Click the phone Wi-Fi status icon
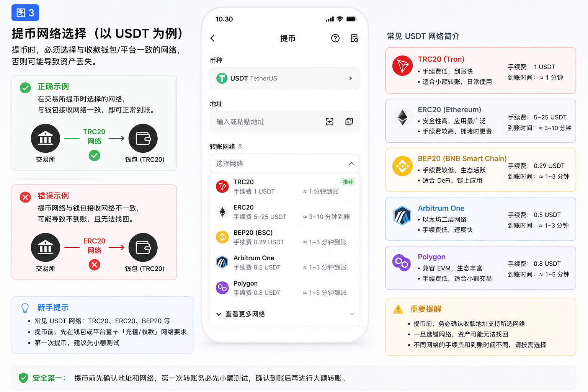Screen dimensions: 588x392 coord(340,19)
